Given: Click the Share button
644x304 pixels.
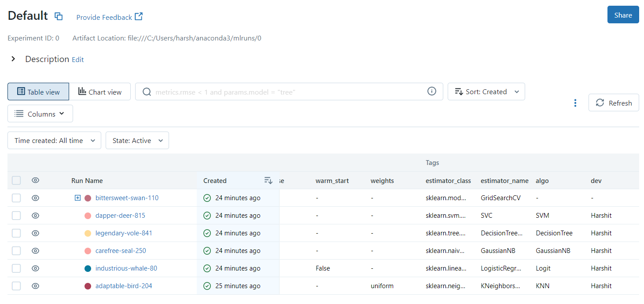Looking at the screenshot, I should click(623, 14).
